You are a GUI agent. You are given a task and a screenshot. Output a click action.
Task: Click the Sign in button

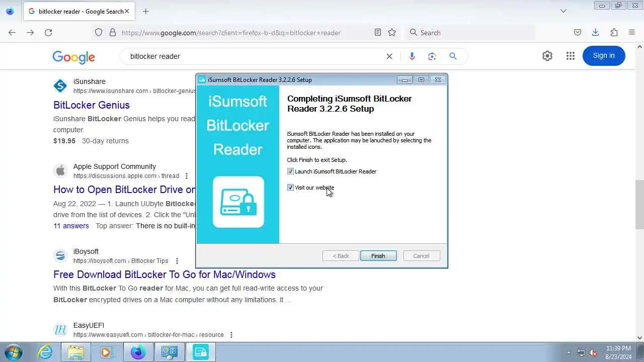click(x=604, y=56)
